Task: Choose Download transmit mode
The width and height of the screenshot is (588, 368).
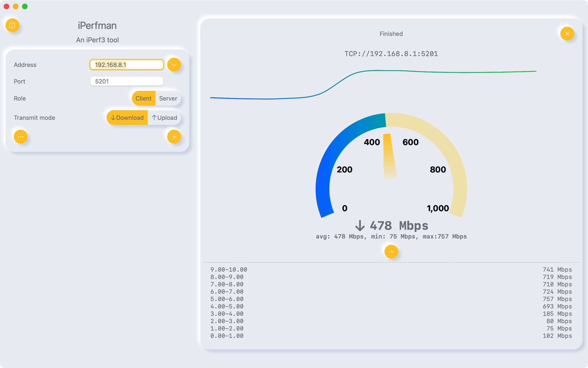Action: pos(127,118)
